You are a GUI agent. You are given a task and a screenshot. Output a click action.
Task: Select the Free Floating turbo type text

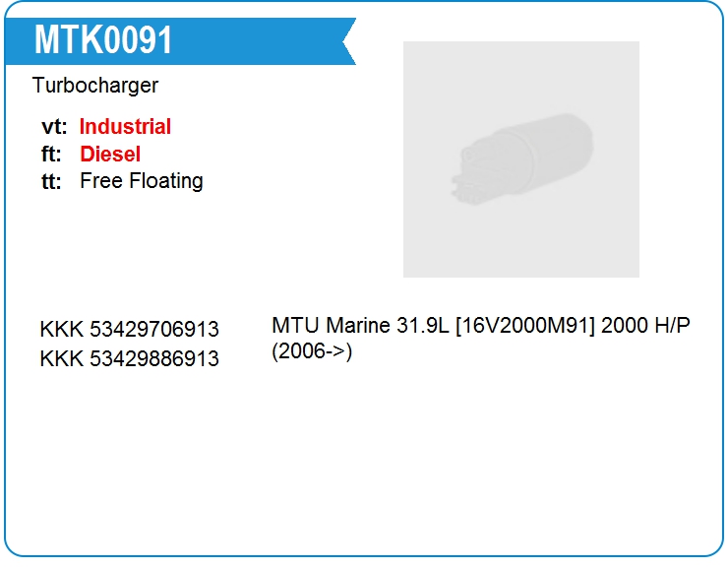coord(141,181)
